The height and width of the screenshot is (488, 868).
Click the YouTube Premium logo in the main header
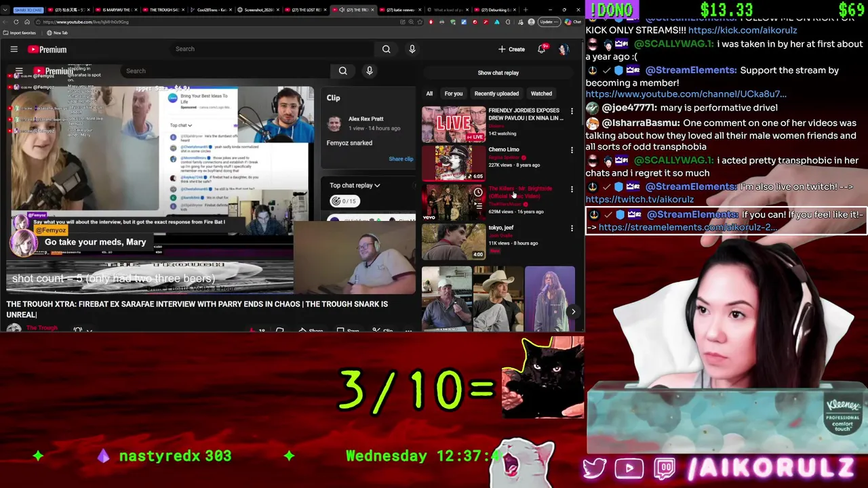tap(47, 49)
